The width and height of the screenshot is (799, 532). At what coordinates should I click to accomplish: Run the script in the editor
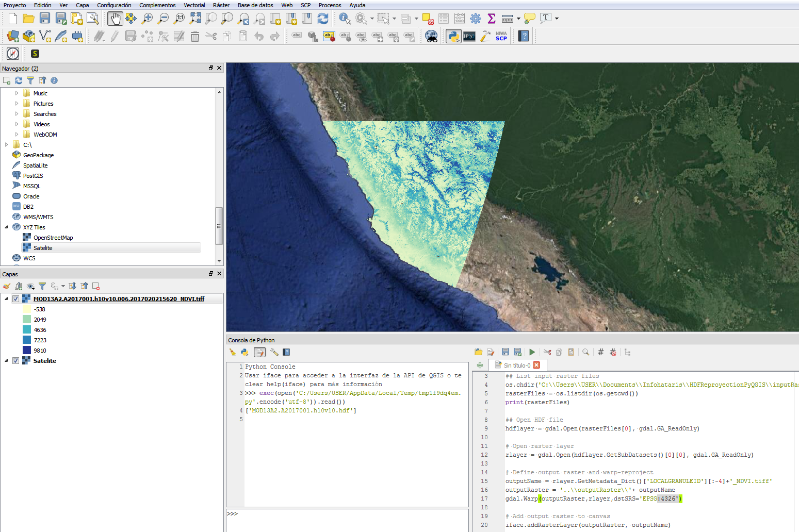(532, 352)
